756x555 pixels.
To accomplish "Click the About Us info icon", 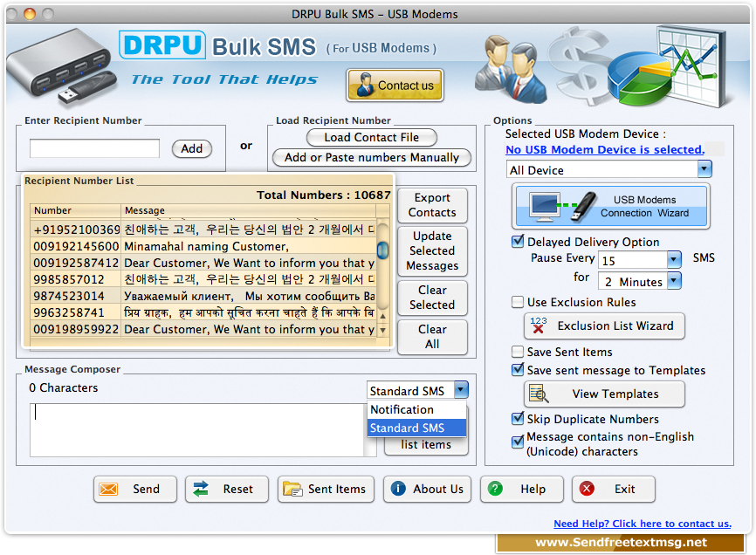I will [398, 490].
